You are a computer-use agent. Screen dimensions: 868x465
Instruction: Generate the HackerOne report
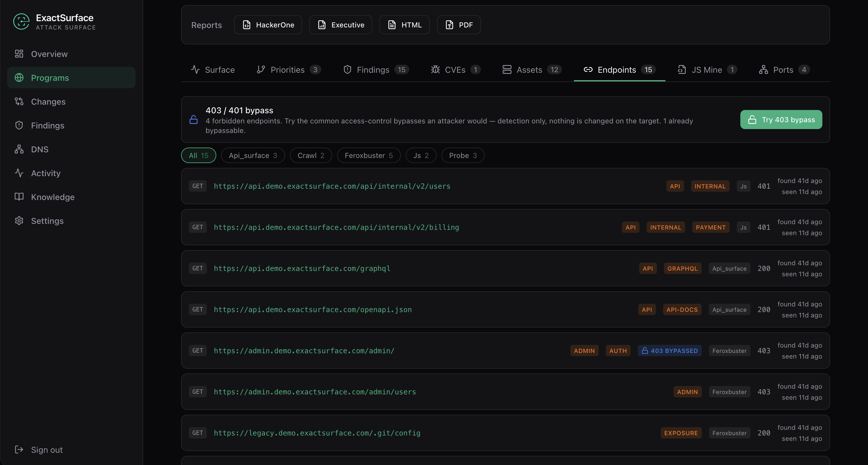click(x=268, y=25)
